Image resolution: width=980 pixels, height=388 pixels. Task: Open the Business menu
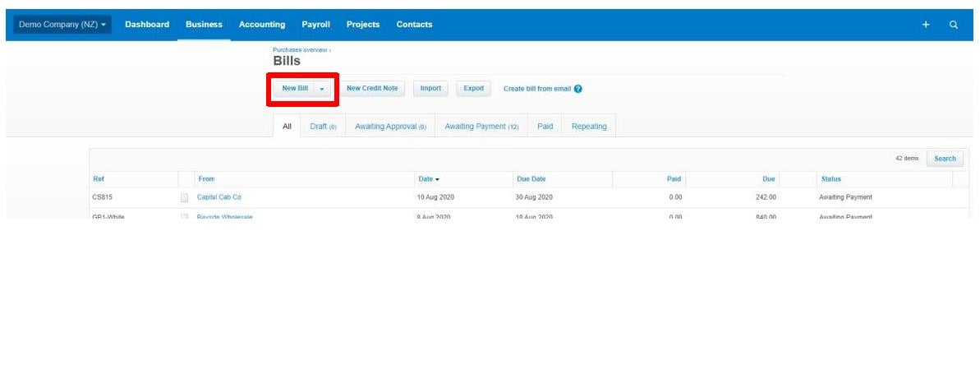point(204,25)
